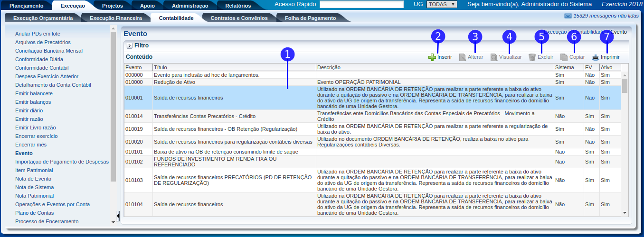Screen dimensions: 644x237
Task: Click the Acesso Rápido input field
Action: tap(360, 5)
